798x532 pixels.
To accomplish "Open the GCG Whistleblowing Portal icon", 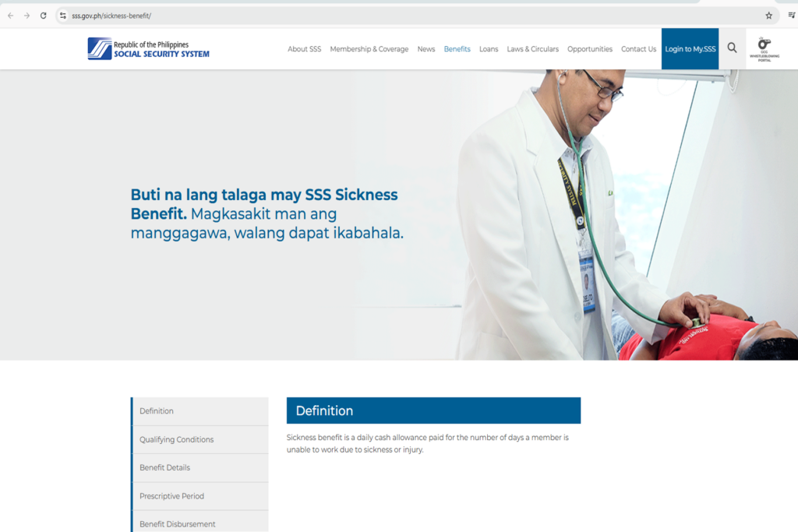I will pos(764,49).
